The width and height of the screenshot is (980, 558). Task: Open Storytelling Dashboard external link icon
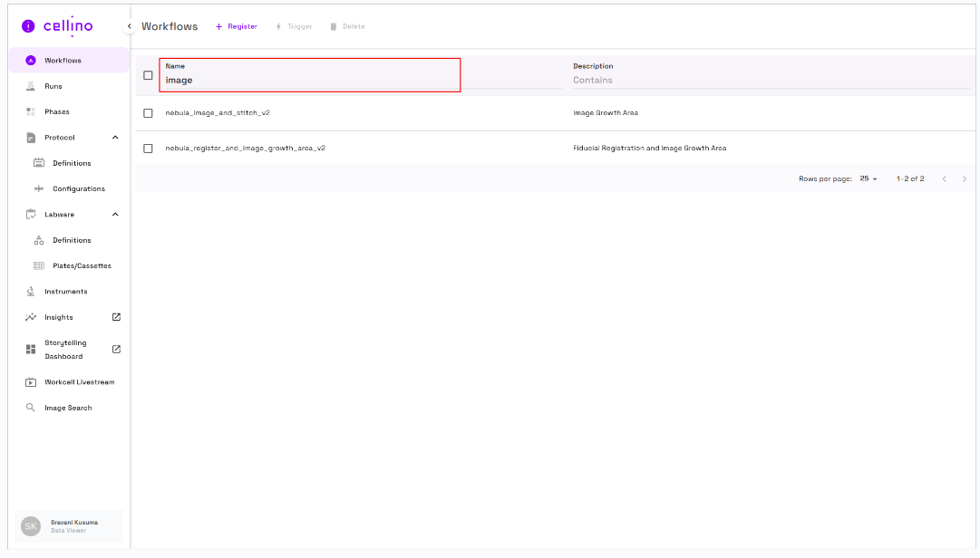(x=116, y=350)
